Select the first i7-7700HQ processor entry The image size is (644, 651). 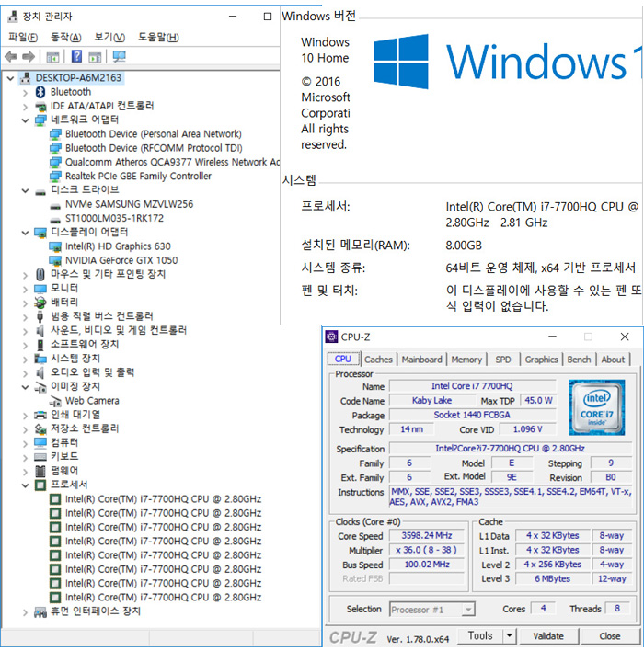tap(163, 499)
